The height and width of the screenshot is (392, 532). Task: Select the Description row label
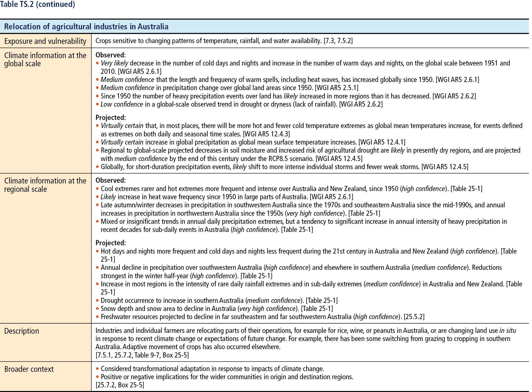pos(22,331)
